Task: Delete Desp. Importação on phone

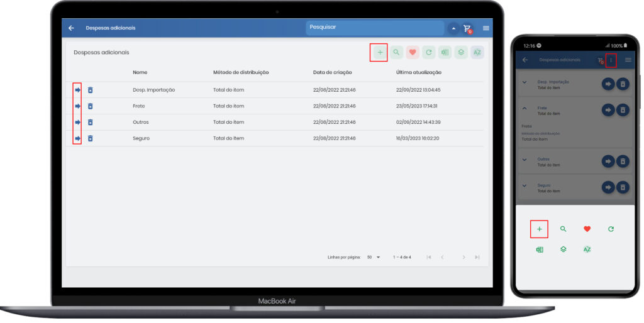Action: pyautogui.click(x=623, y=84)
